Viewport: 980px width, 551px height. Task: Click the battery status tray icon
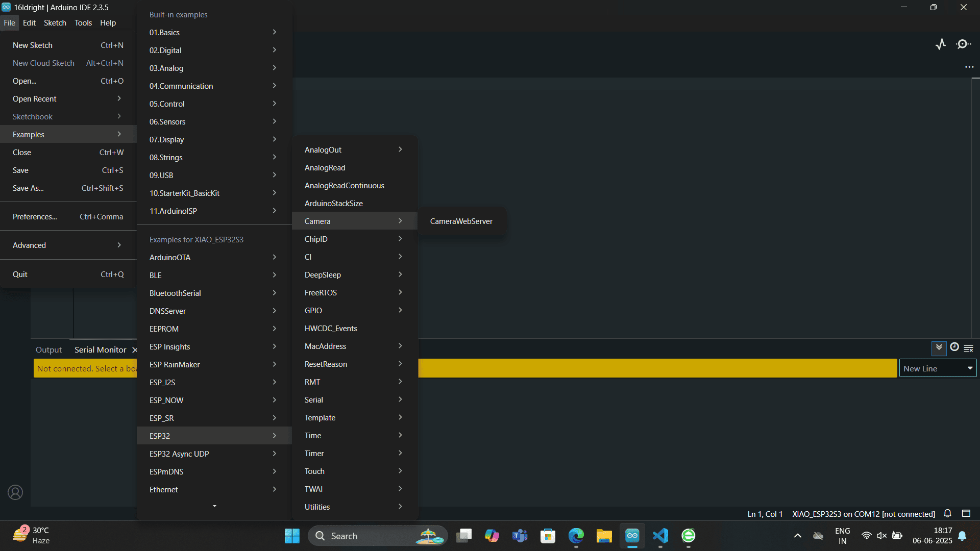pyautogui.click(x=897, y=536)
